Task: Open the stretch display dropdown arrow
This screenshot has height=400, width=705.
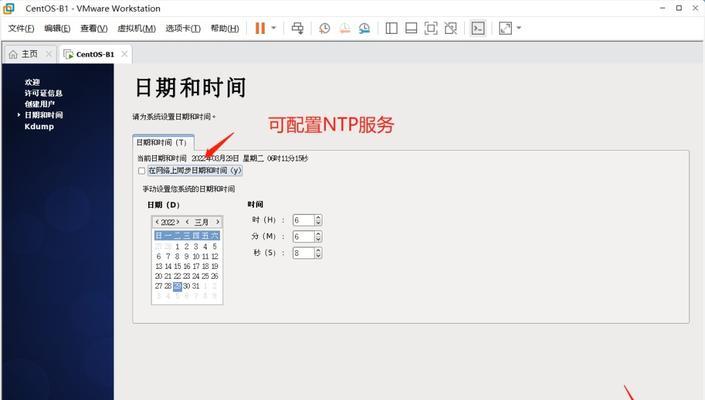Action: (519, 28)
